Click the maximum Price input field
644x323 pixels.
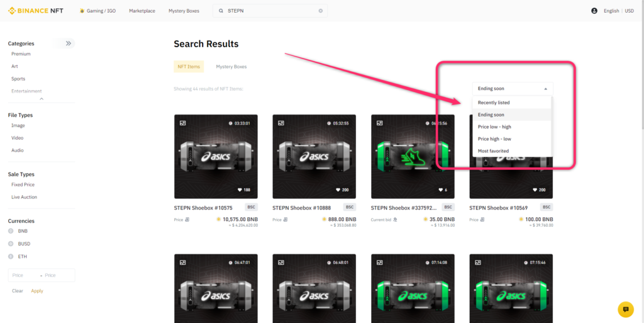pos(57,275)
